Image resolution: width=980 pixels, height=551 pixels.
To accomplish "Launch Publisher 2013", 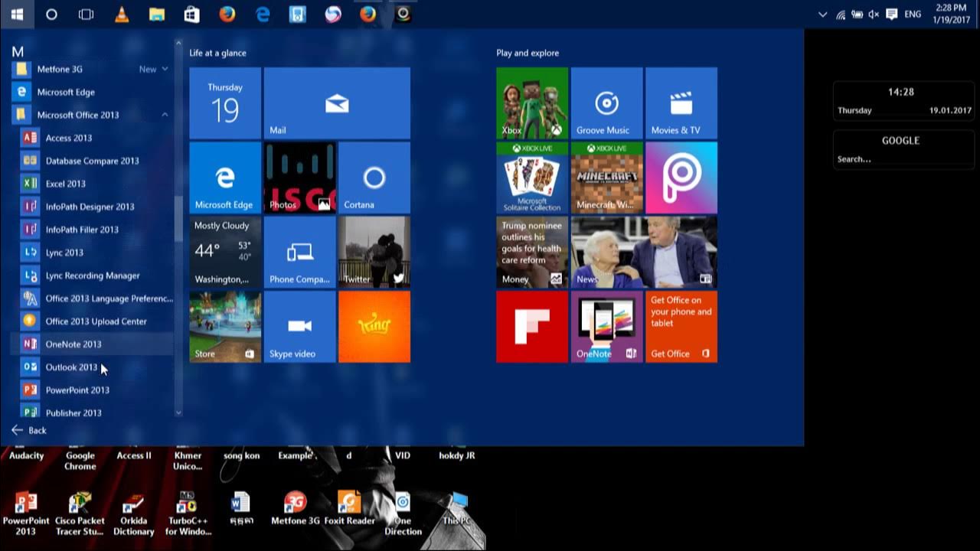I will pyautogui.click(x=92, y=412).
